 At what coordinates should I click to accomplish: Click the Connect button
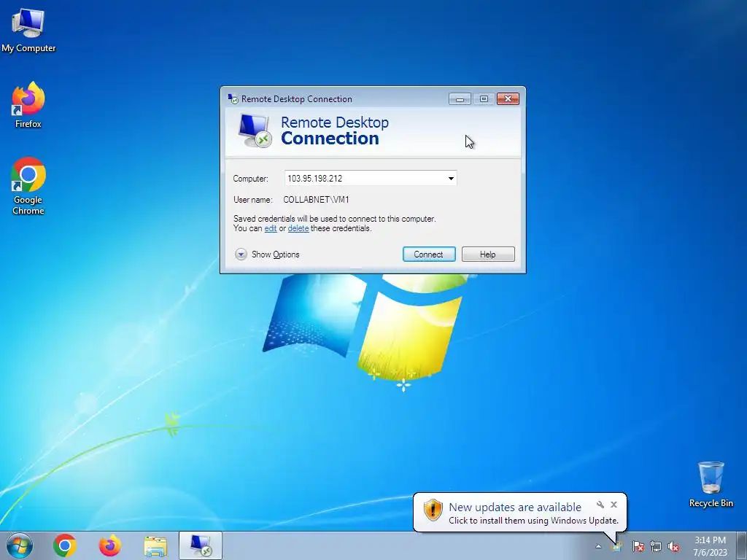(x=429, y=254)
